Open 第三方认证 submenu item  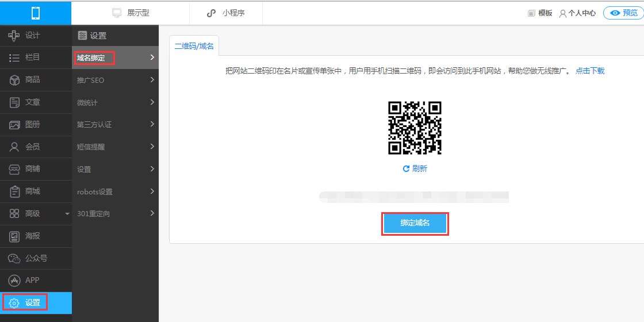(116, 124)
